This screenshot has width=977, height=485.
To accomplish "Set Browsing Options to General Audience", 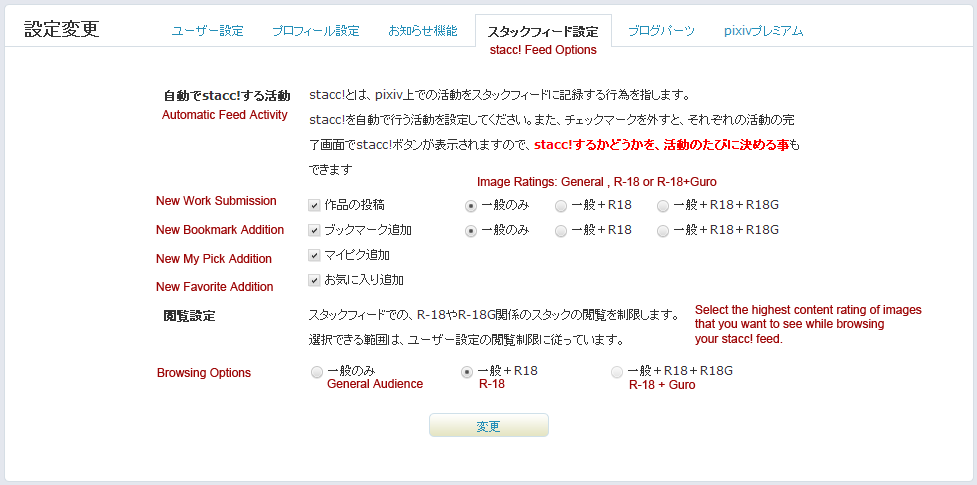I will pos(317,371).
